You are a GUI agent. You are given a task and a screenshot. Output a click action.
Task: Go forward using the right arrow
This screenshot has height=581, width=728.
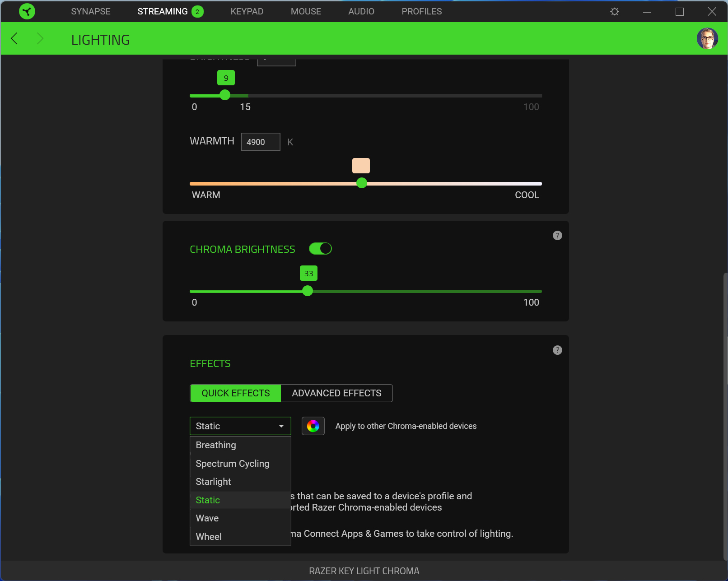(x=40, y=39)
